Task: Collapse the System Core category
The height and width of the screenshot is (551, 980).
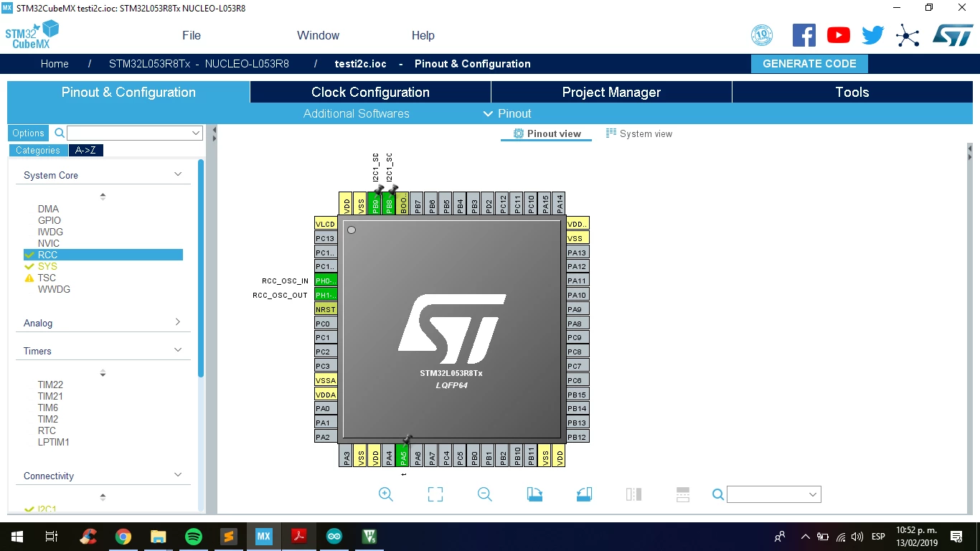Action: [178, 174]
